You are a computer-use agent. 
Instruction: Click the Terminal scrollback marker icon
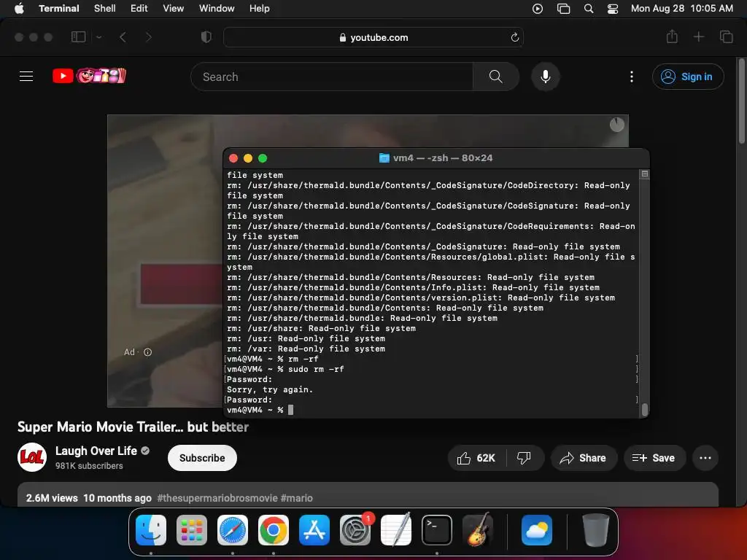pos(645,174)
